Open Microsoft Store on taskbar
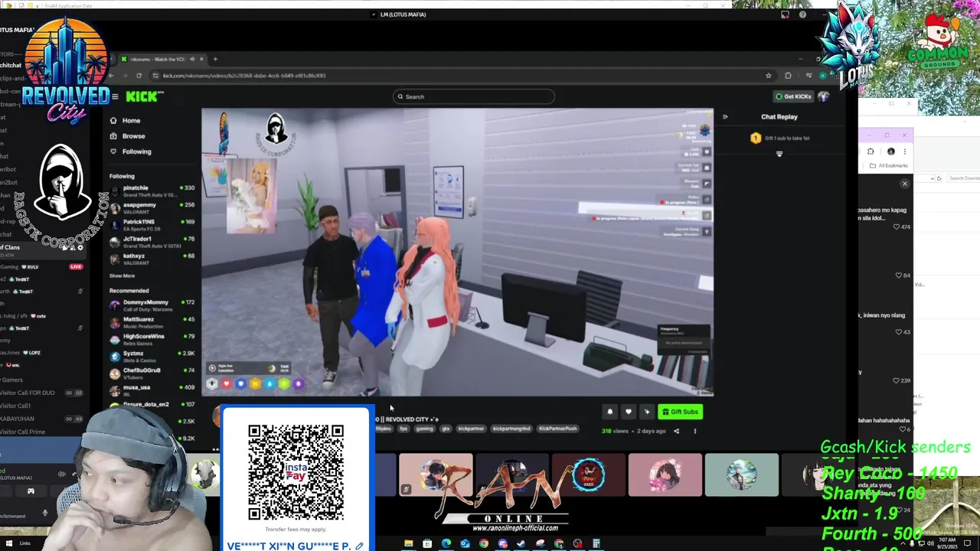Image resolution: width=980 pixels, height=551 pixels. [427, 544]
